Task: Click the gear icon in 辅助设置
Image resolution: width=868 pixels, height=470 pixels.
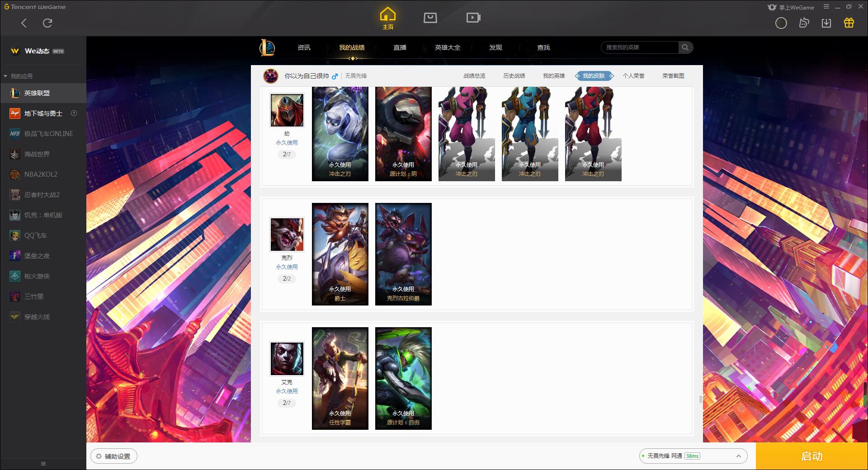Action: tap(99, 456)
